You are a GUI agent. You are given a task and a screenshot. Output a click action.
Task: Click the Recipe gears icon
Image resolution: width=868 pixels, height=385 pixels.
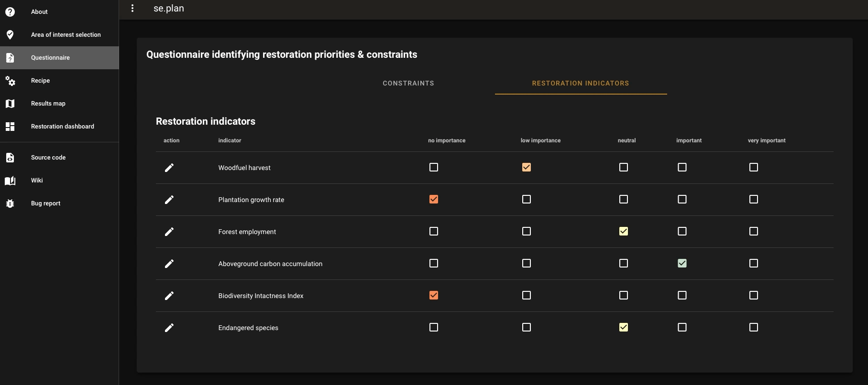[10, 81]
